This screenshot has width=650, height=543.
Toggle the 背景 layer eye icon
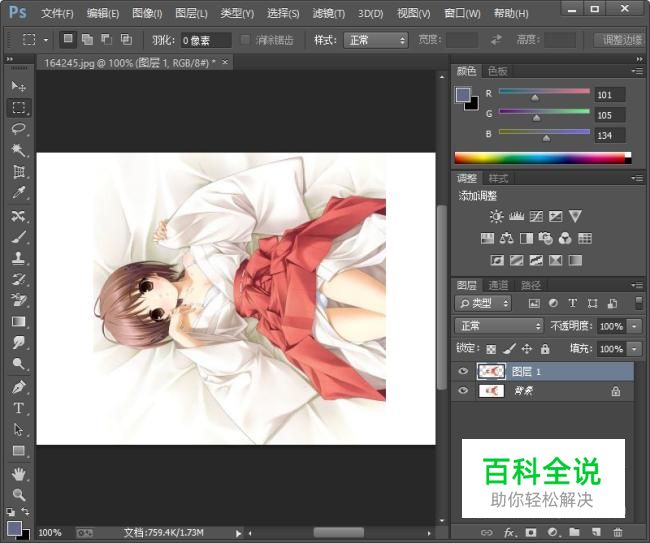[462, 392]
